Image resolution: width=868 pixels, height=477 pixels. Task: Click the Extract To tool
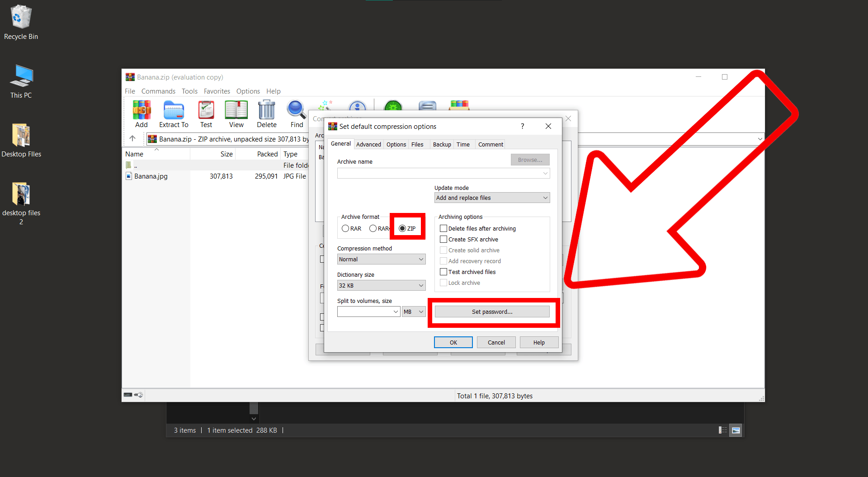click(x=174, y=113)
